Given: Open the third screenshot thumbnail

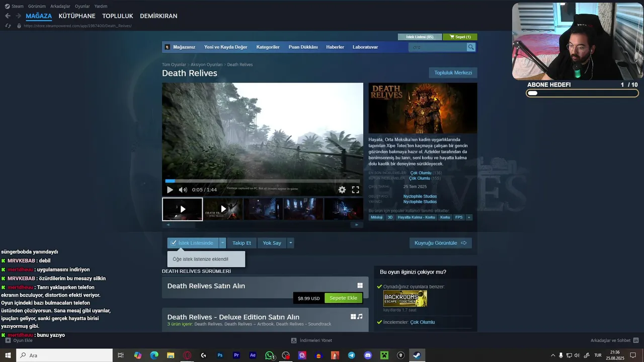Looking at the screenshot, I should [x=263, y=209].
